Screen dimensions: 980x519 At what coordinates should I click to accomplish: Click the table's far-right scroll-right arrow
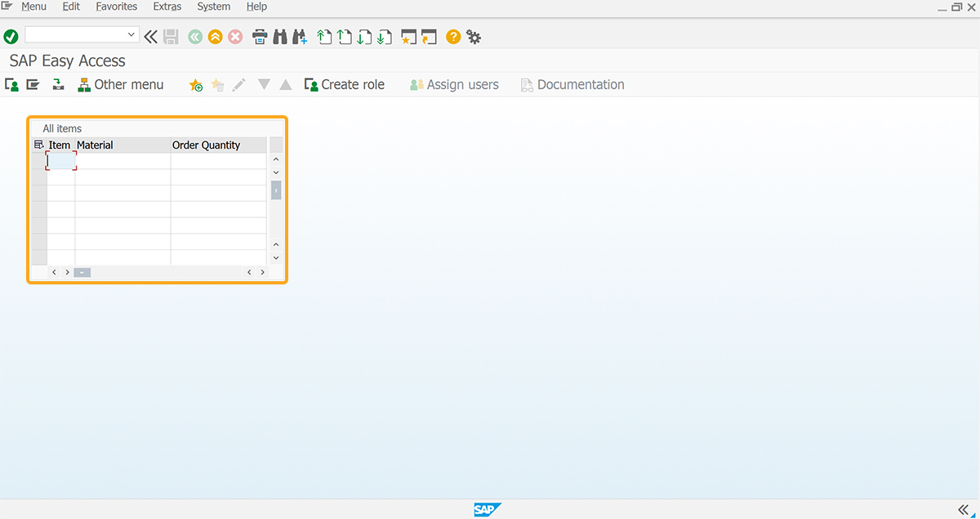[x=261, y=272]
